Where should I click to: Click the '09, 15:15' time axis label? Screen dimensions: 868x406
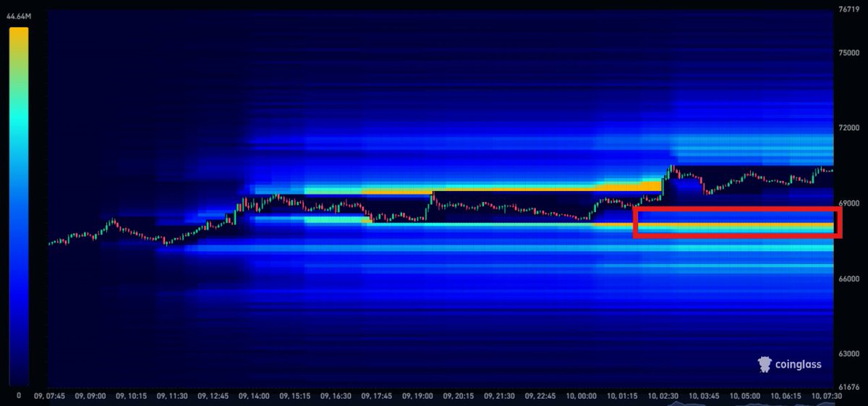[x=295, y=397]
